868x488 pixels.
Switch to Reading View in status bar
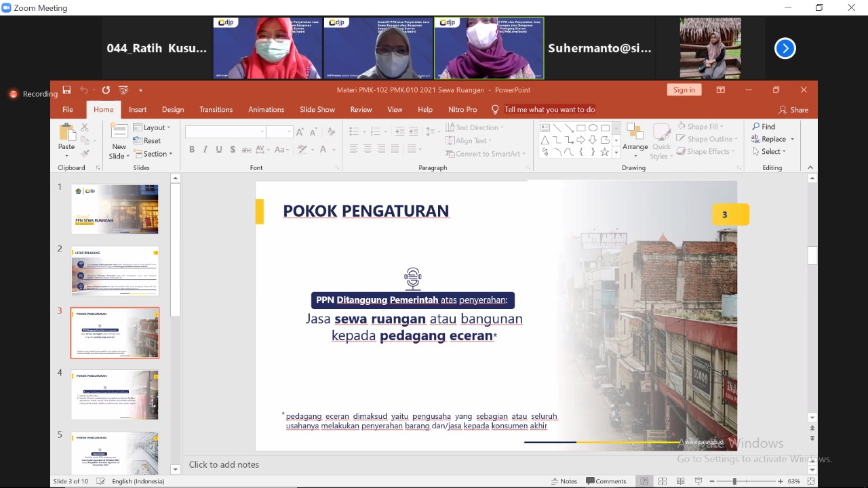click(680, 481)
